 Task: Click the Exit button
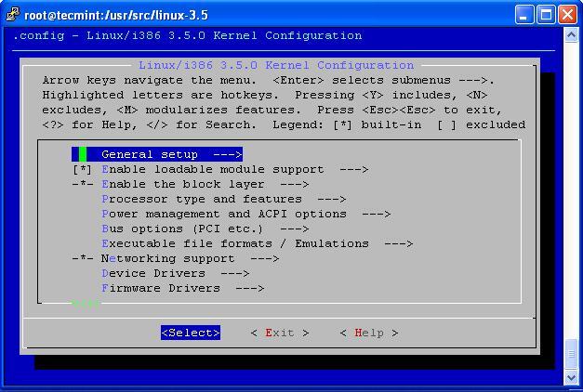tap(280, 333)
